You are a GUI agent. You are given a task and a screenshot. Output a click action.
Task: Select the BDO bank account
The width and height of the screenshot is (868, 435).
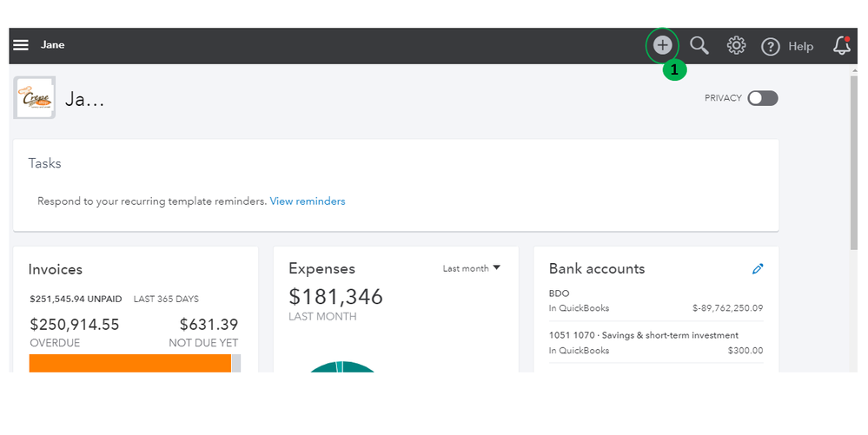click(559, 293)
